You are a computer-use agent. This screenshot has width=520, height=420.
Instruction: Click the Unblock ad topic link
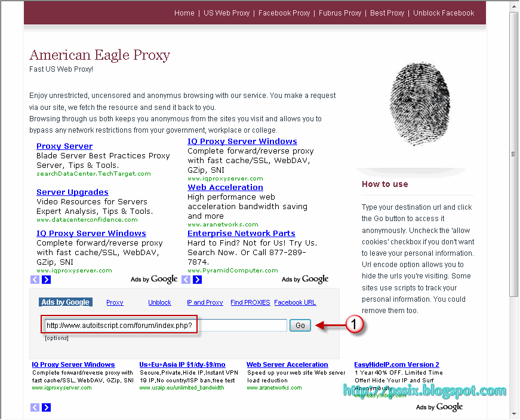pyautogui.click(x=159, y=302)
